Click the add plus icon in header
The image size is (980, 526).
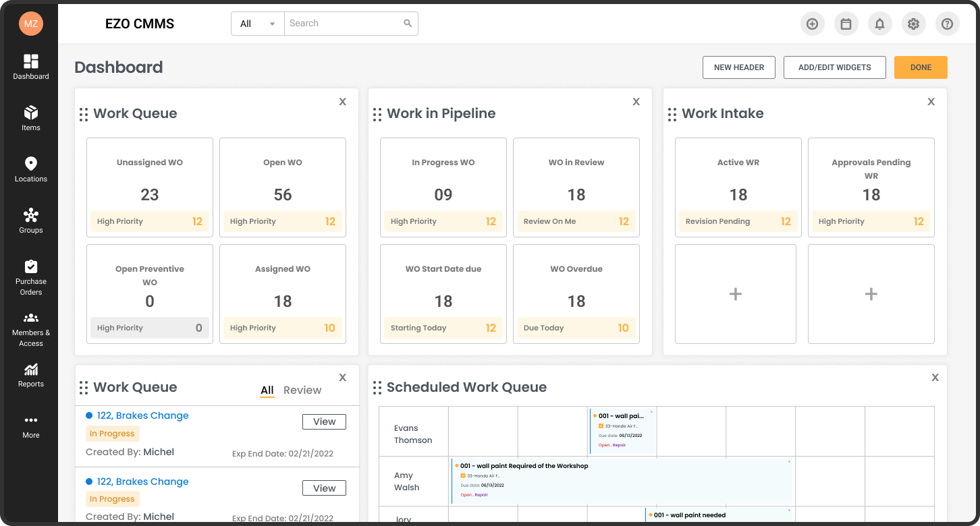(812, 24)
